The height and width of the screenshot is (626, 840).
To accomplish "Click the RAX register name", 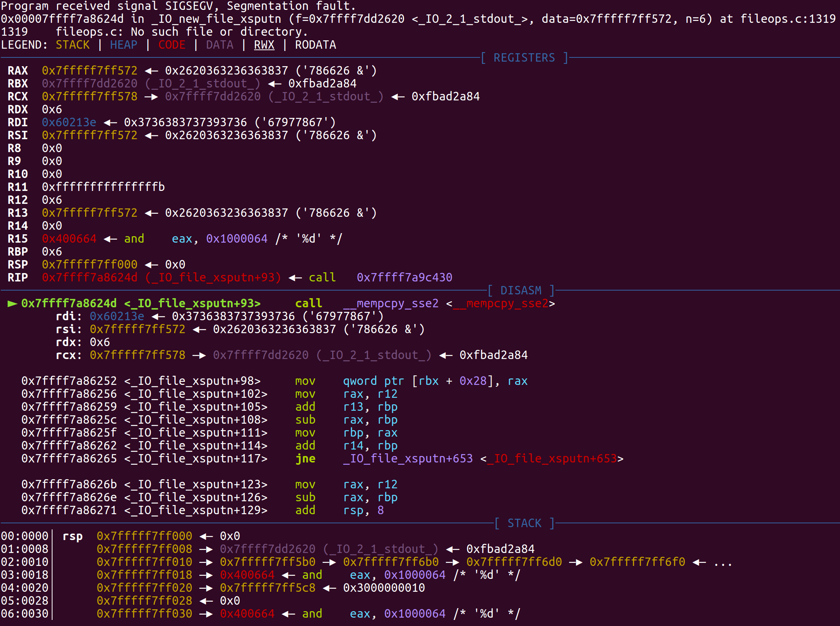I will pyautogui.click(x=17, y=71).
